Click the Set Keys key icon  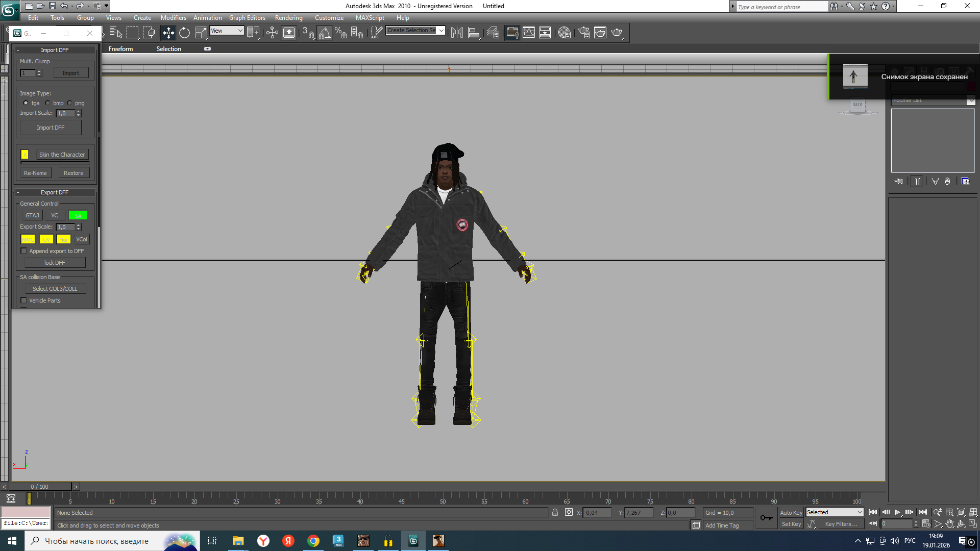(766, 518)
